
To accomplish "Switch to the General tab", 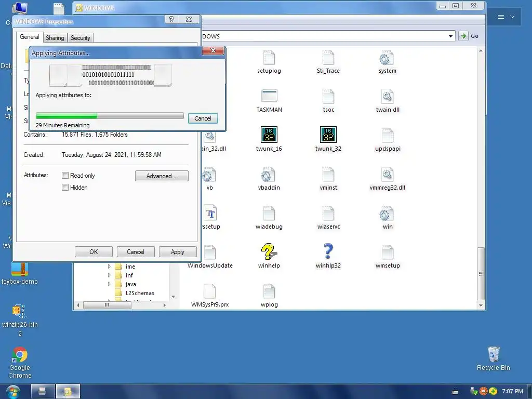I will tap(30, 37).
